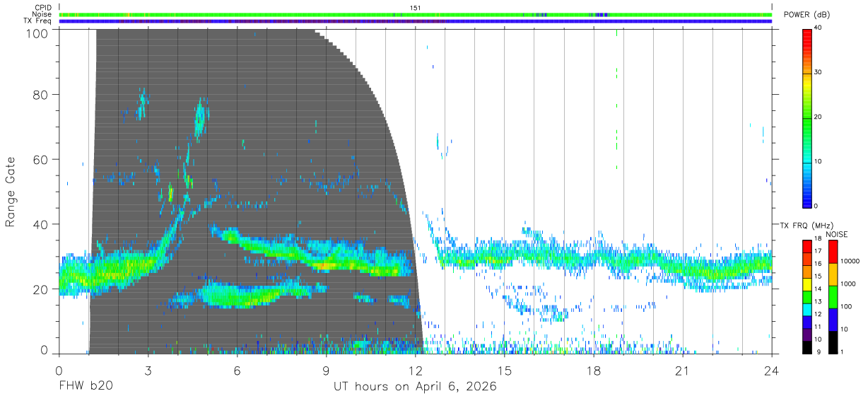The image size is (868, 401).
Task: Select the CPID value 151
Action: (416, 8)
